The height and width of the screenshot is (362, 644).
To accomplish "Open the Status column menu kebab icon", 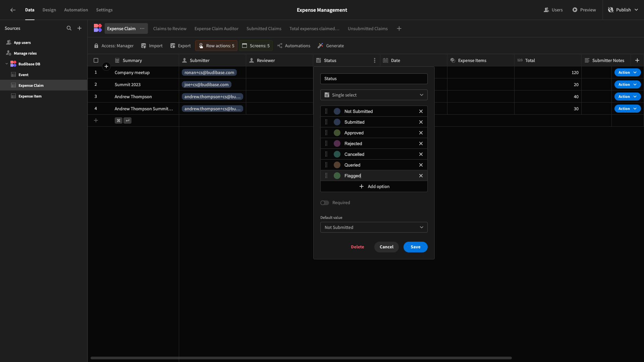I will [x=375, y=60].
